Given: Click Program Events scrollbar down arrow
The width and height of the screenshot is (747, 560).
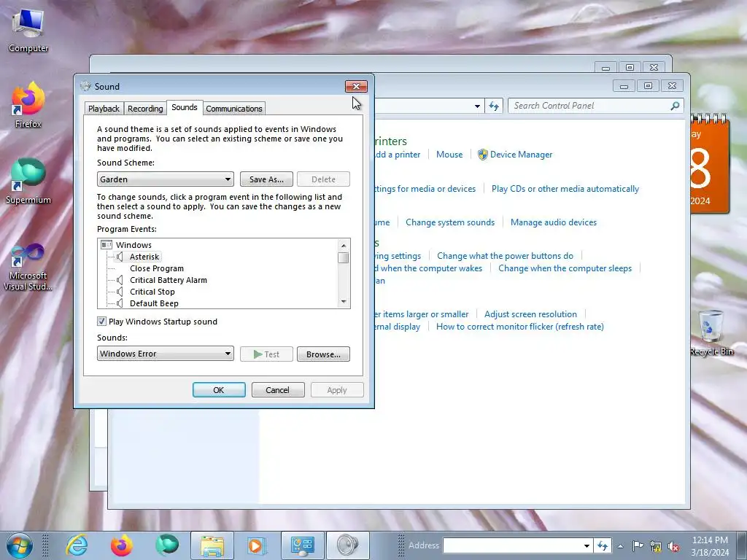Looking at the screenshot, I should pos(344,302).
